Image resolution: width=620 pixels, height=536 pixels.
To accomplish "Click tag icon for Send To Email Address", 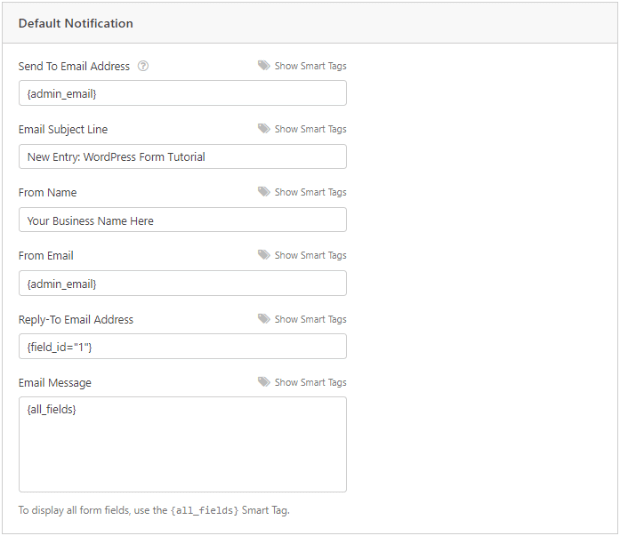I will pos(264,65).
